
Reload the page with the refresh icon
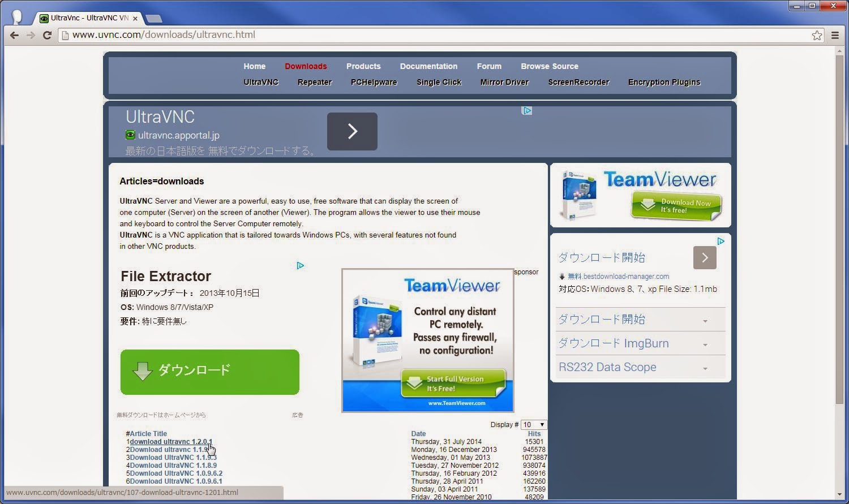[48, 35]
